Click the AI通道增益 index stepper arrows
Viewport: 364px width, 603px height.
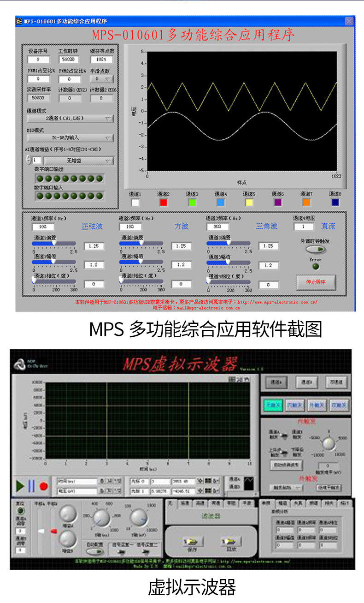point(29,160)
